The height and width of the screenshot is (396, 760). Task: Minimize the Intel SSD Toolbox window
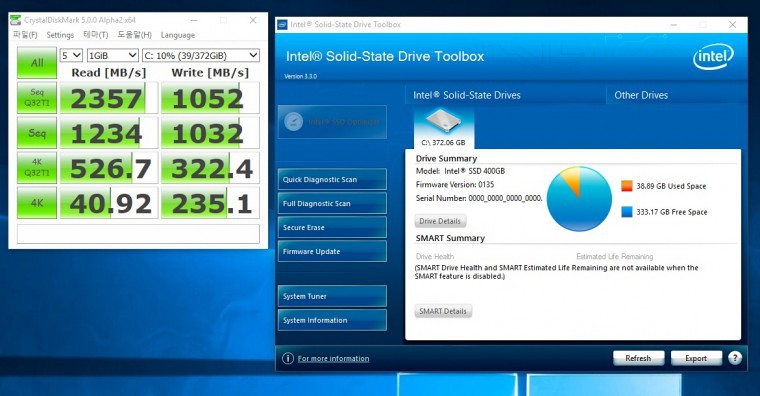674,25
